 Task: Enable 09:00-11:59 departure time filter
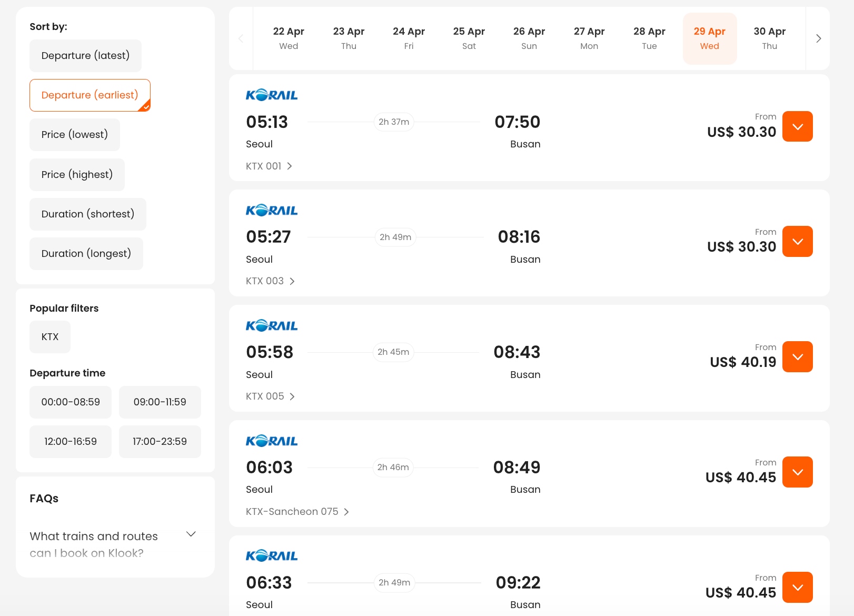point(160,402)
